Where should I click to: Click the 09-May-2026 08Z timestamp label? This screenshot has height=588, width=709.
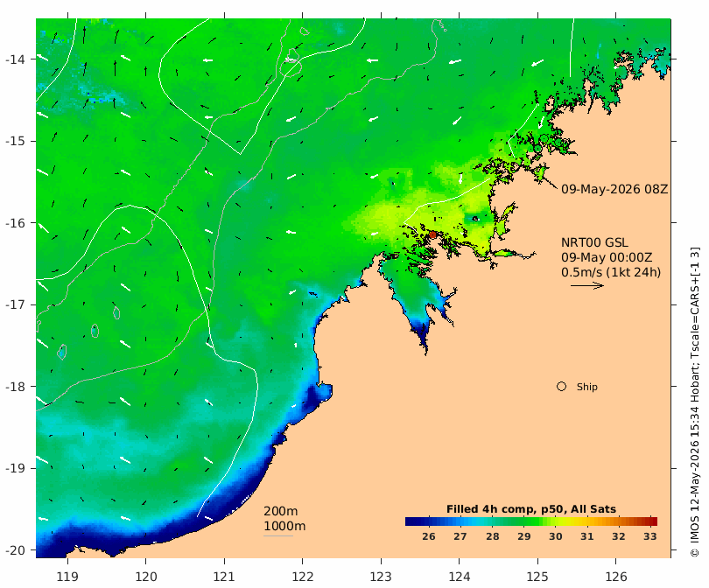[614, 189]
